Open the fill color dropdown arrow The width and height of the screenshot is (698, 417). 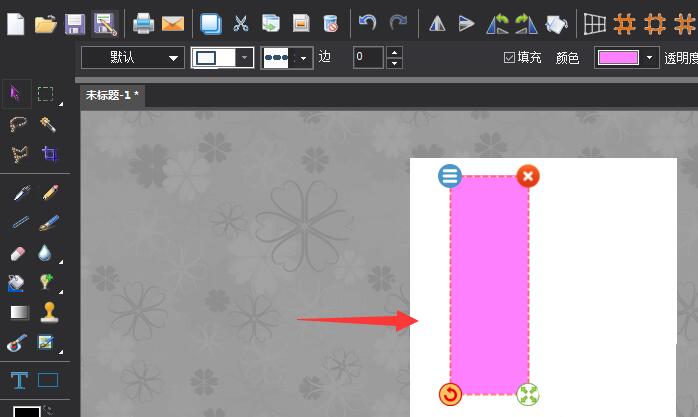tap(649, 57)
